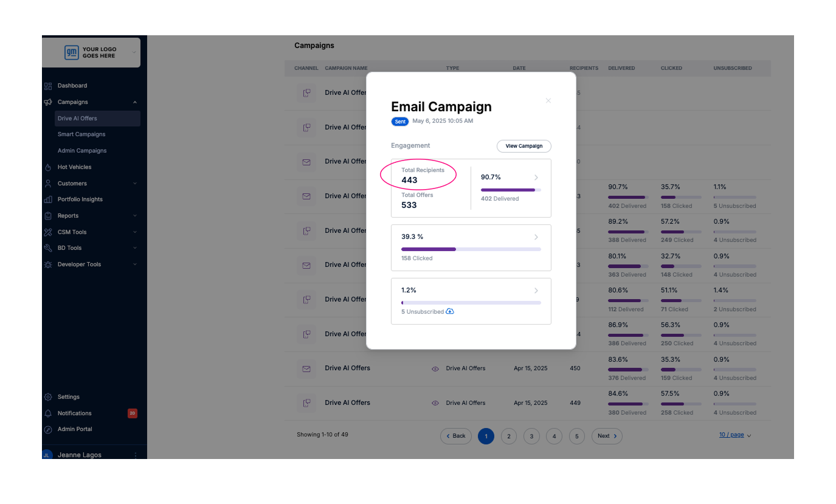Click eye icon on April 15 row with 450 recipients
The width and height of the screenshot is (836, 504).
[435, 368]
